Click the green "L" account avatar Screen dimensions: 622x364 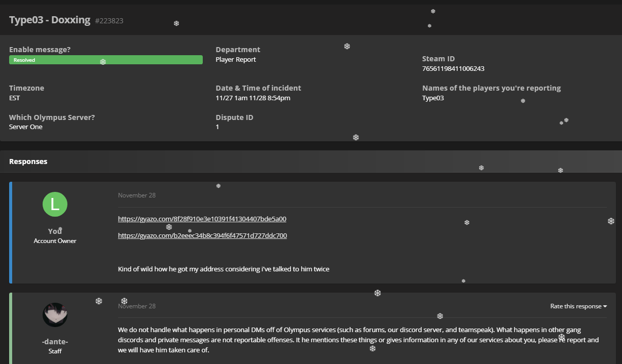tap(55, 205)
